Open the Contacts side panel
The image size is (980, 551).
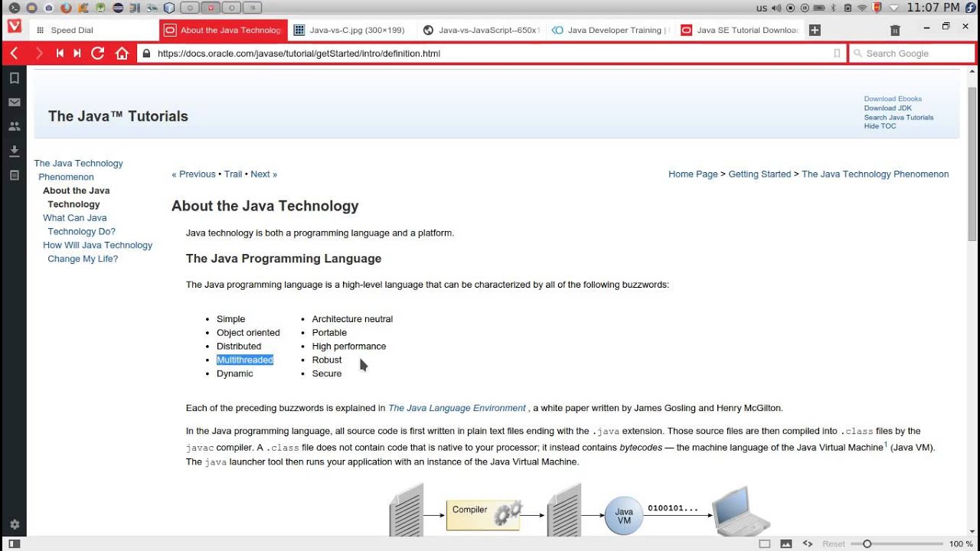pyautogui.click(x=14, y=126)
